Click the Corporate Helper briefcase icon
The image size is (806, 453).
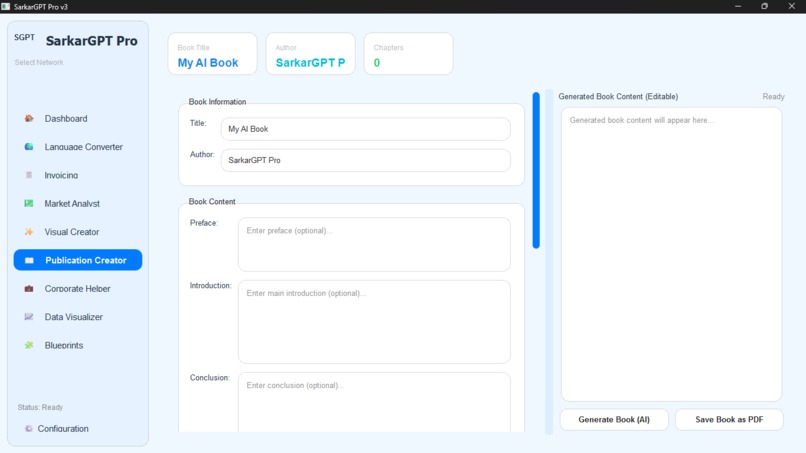[x=29, y=288]
